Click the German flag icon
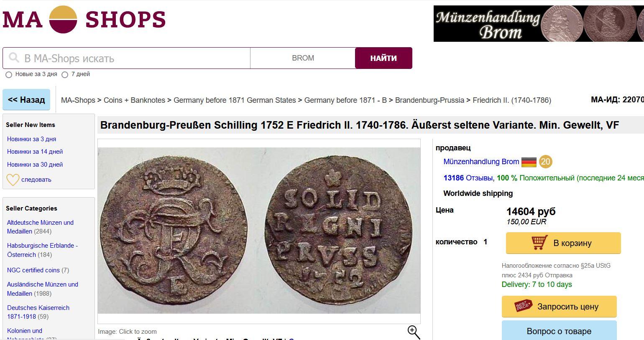Screen dimensions: 644x340 pos(529,162)
